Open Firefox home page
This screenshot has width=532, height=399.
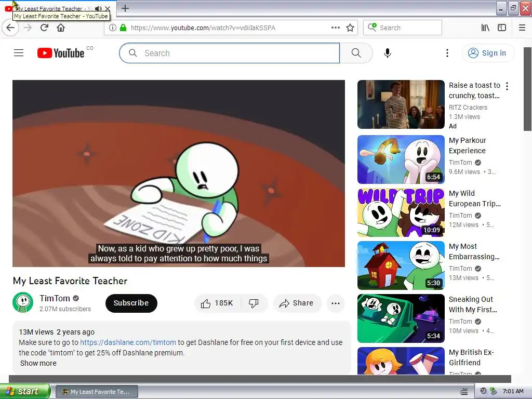[61, 28]
